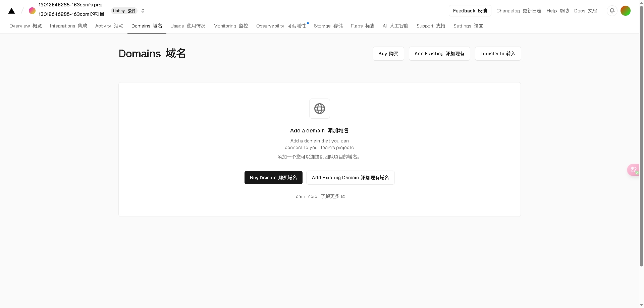Open the team switcher chevrons

(143, 11)
